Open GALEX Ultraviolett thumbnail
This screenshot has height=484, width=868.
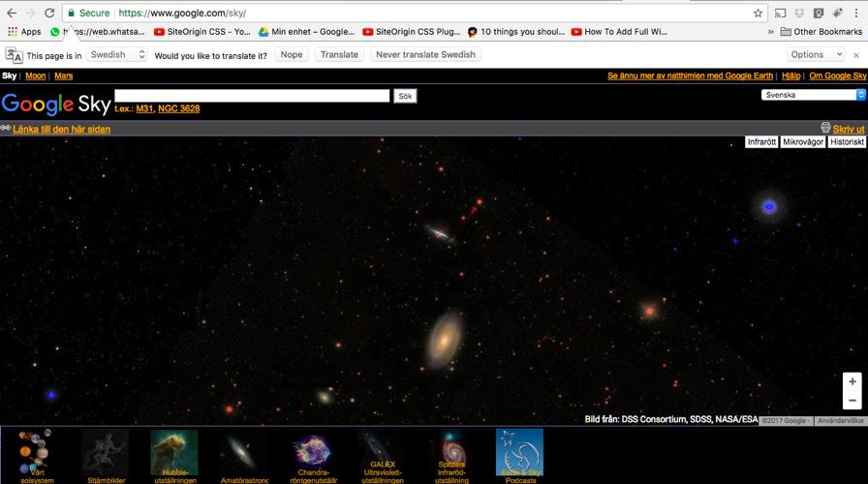[x=382, y=456]
